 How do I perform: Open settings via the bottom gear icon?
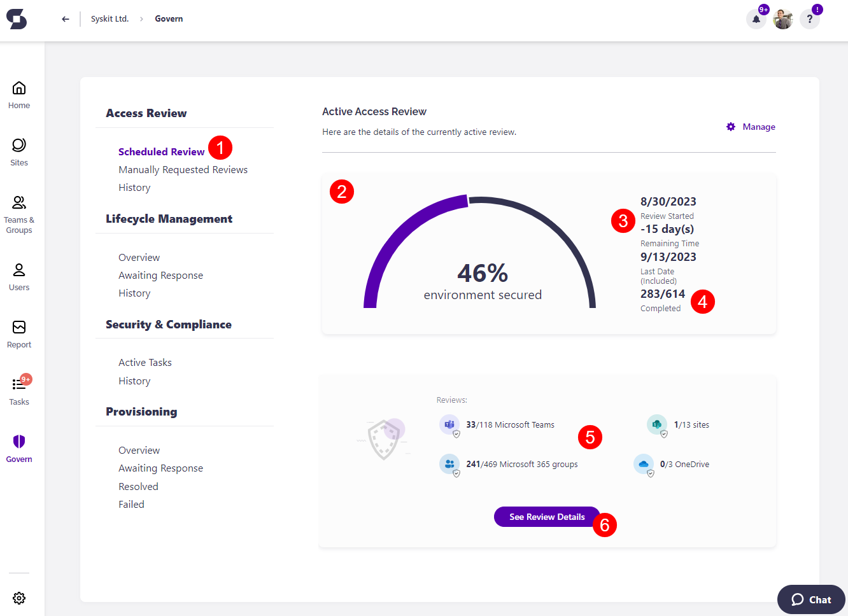[x=18, y=598]
